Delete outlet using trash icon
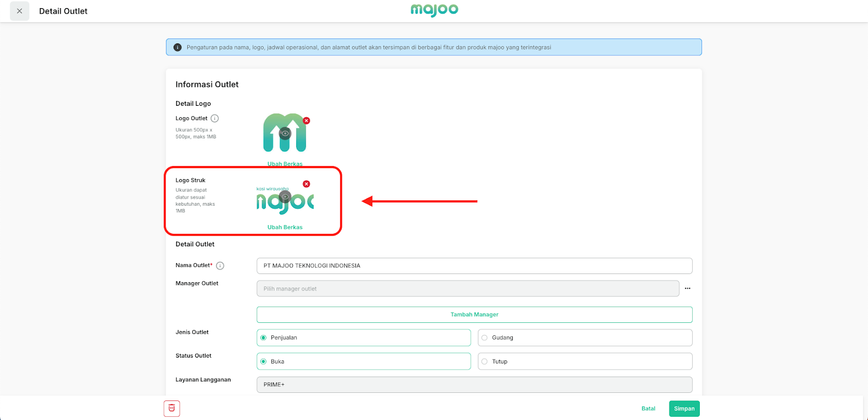Viewport: 868px width, 420px height. click(x=171, y=409)
